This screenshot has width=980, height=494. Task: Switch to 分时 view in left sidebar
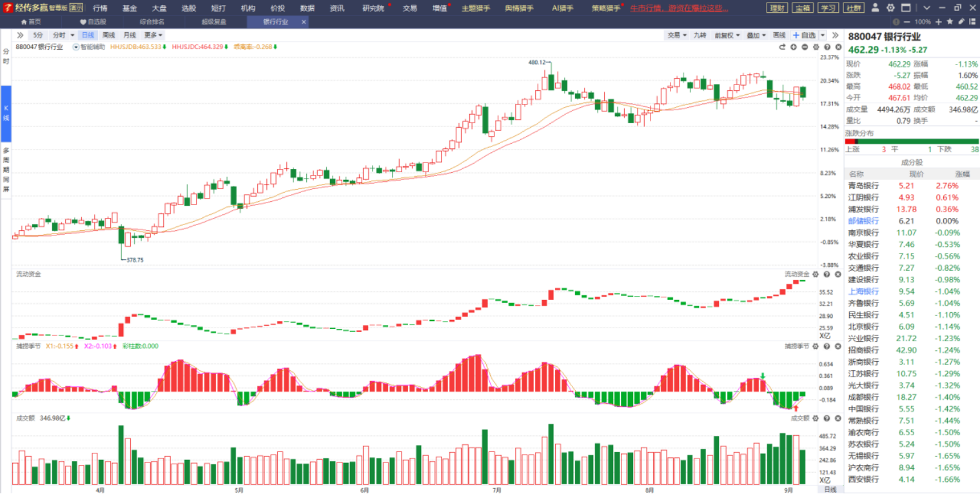[x=6, y=56]
